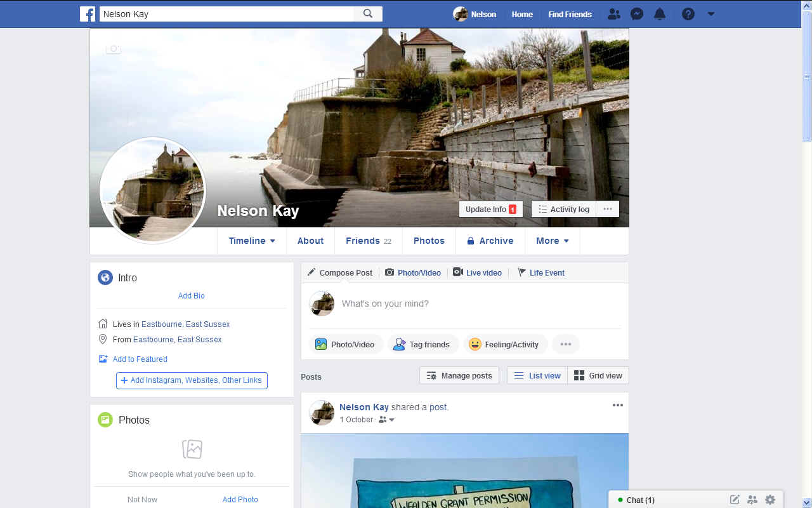The image size is (812, 508).
Task: Click the cover photo camera icon
Action: click(114, 49)
